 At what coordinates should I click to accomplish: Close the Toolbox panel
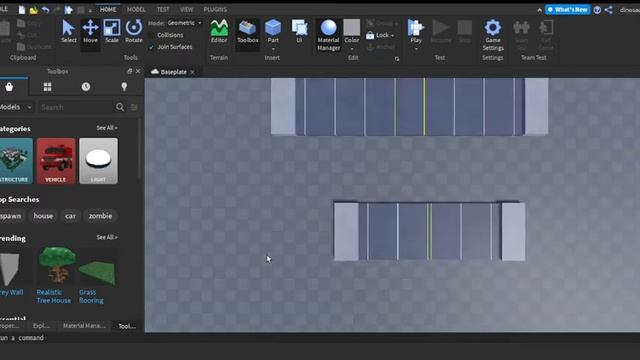(138, 71)
